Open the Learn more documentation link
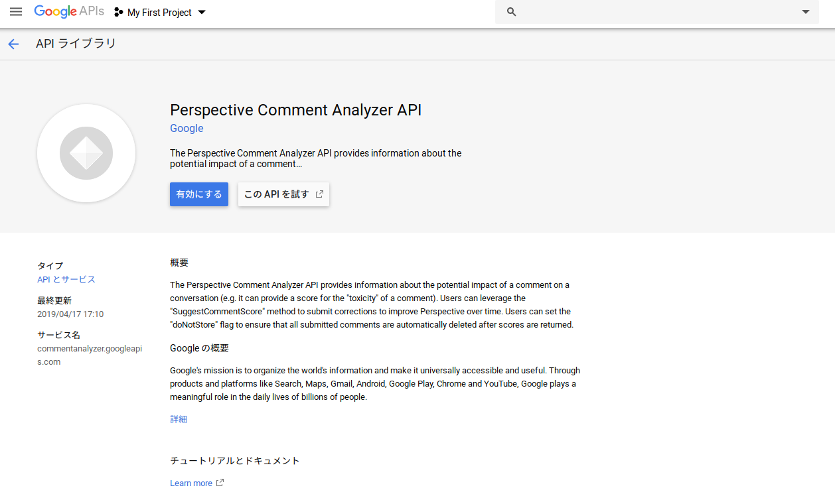835x504 pixels. [191, 483]
